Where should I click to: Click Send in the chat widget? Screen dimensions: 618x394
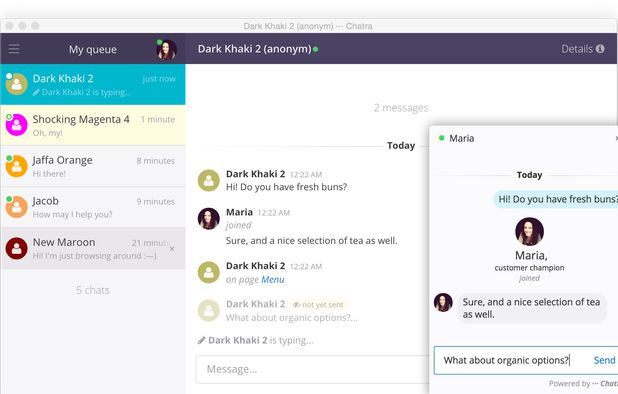coord(604,360)
